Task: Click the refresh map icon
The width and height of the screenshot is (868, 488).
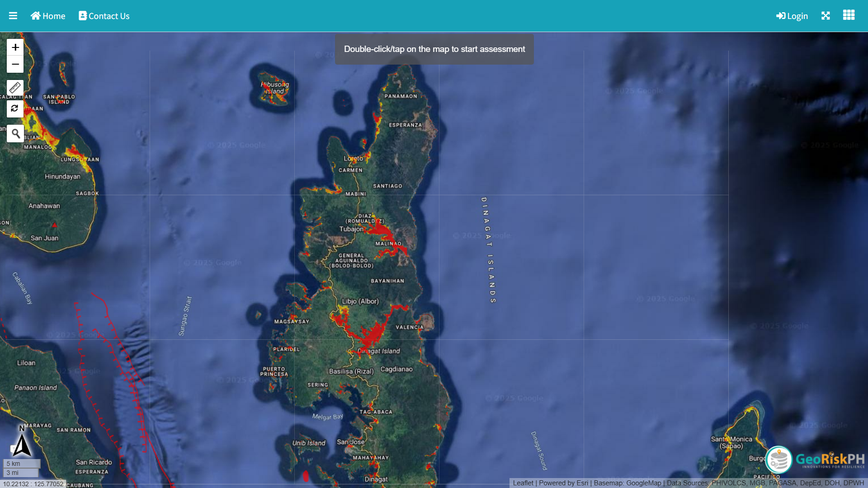Action: point(15,109)
